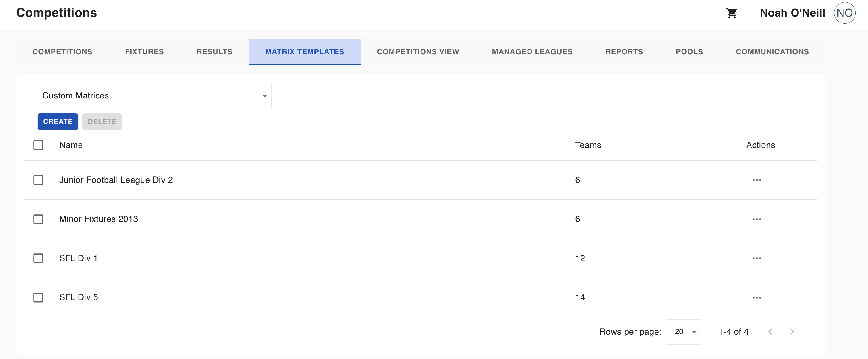Image resolution: width=868 pixels, height=359 pixels.
Task: Tick the Minor Fixtures 2013 checkbox
Action: [38, 219]
